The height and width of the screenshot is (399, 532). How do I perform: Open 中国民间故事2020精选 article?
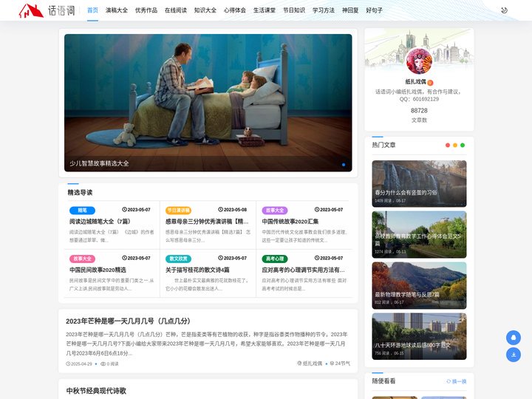click(x=98, y=270)
